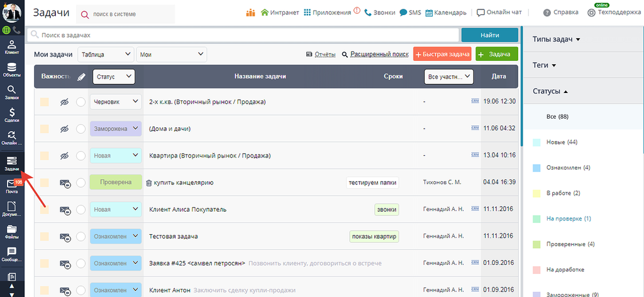The height and width of the screenshot is (297, 644).
Task: Open Приложения in top menu
Action: click(x=327, y=13)
